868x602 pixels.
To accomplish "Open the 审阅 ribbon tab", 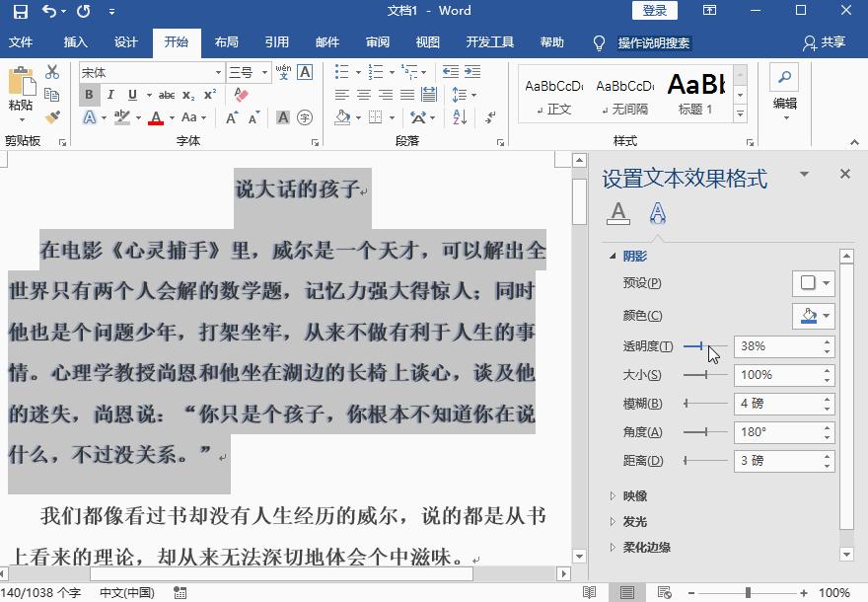I will click(x=378, y=42).
